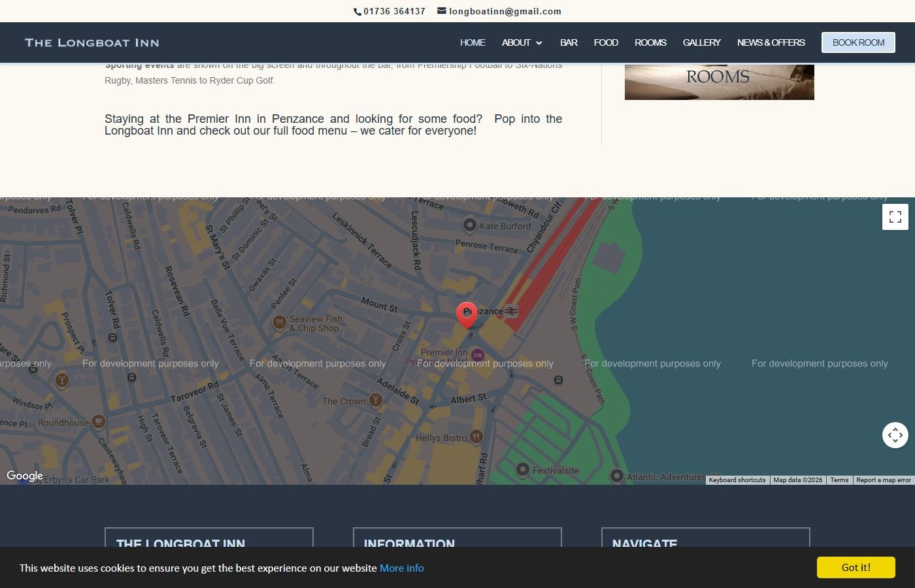Viewport: 915px width, 588px height.
Task: Click the phone number 01736 364137
Action: tap(394, 11)
